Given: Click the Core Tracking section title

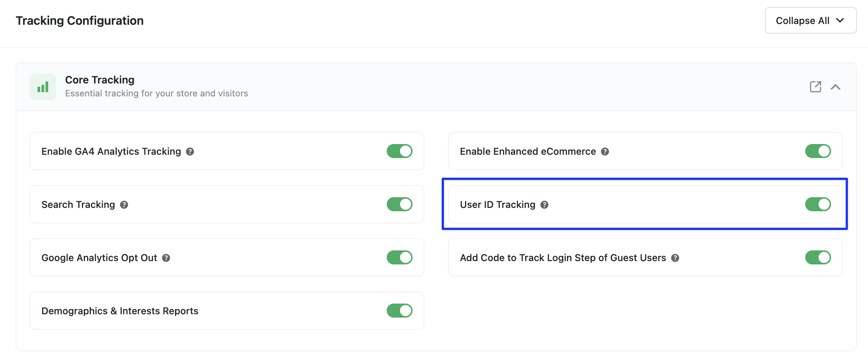Looking at the screenshot, I should 100,80.
